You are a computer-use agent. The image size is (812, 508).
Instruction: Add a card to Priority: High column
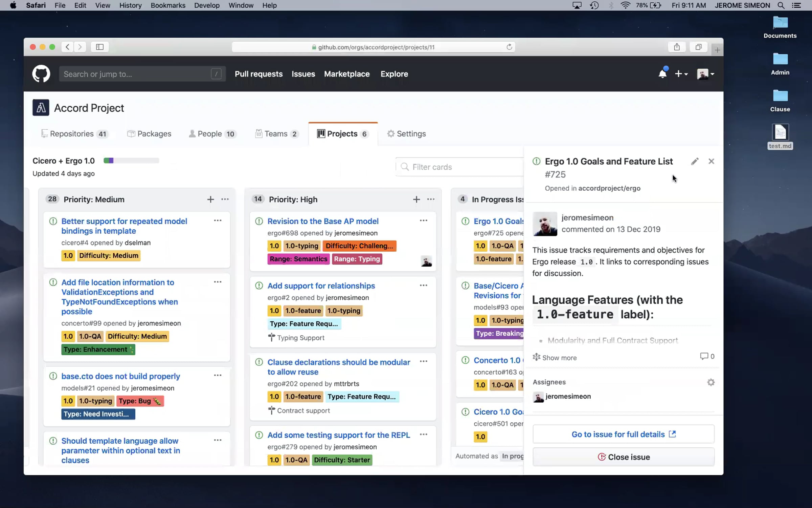(416, 199)
